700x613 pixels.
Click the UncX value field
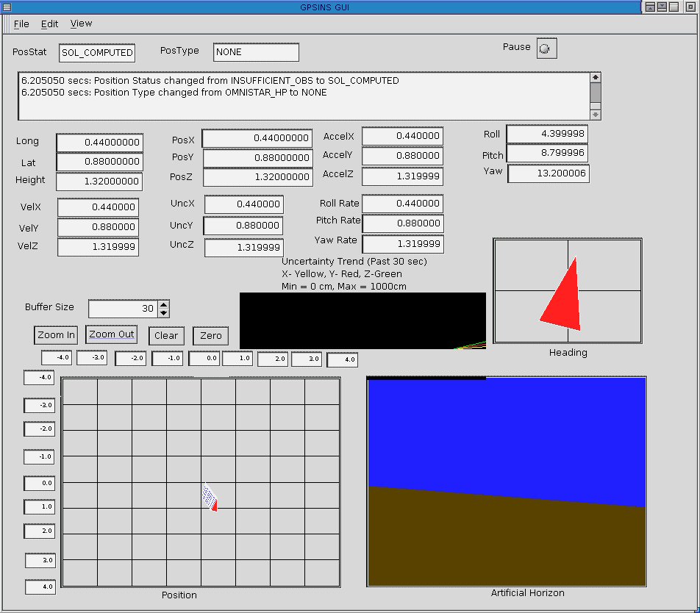(244, 204)
